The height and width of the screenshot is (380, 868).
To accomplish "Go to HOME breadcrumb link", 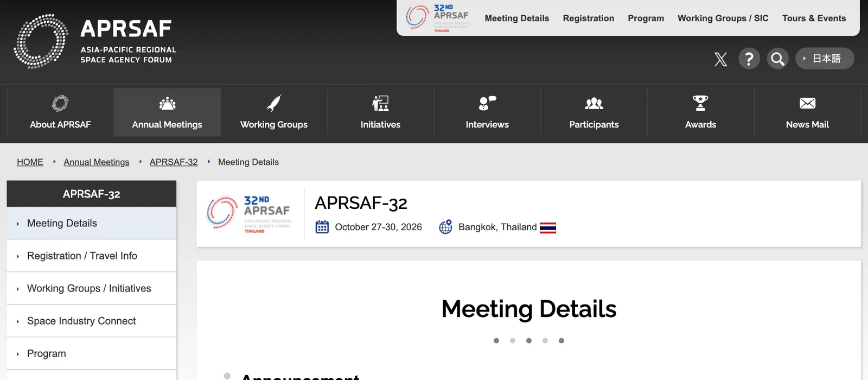I will (30, 162).
